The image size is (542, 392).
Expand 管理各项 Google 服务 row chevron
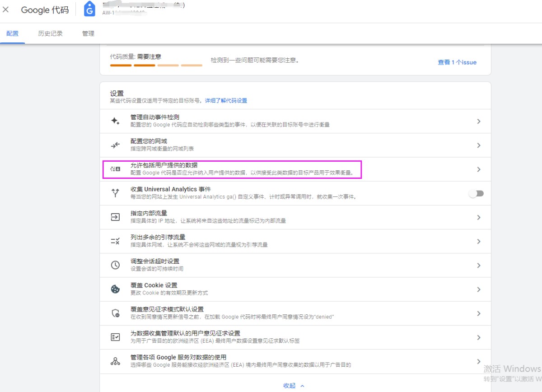click(479, 361)
